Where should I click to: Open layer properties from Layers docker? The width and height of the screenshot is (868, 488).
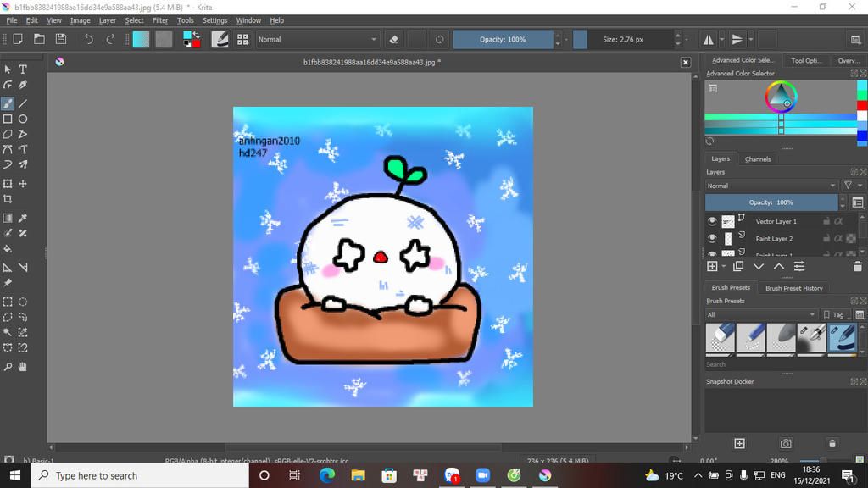(x=799, y=267)
